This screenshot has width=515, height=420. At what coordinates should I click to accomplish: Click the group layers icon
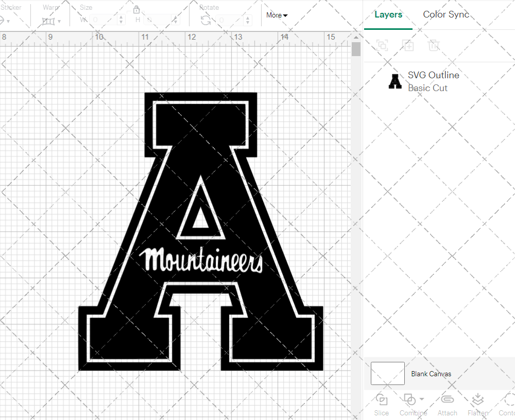382,45
